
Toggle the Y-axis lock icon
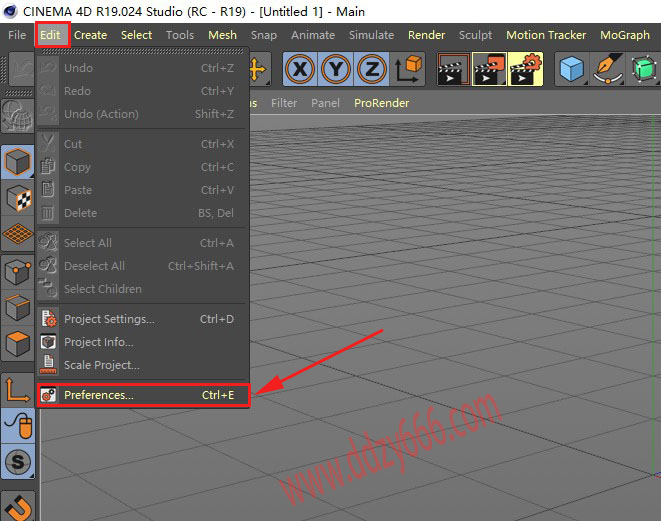336,69
